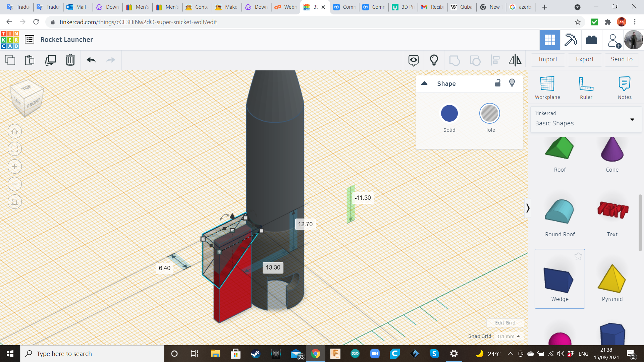Image resolution: width=644 pixels, height=362 pixels.
Task: Switch to the Quba Wikipedia browser tab
Action: click(x=462, y=7)
